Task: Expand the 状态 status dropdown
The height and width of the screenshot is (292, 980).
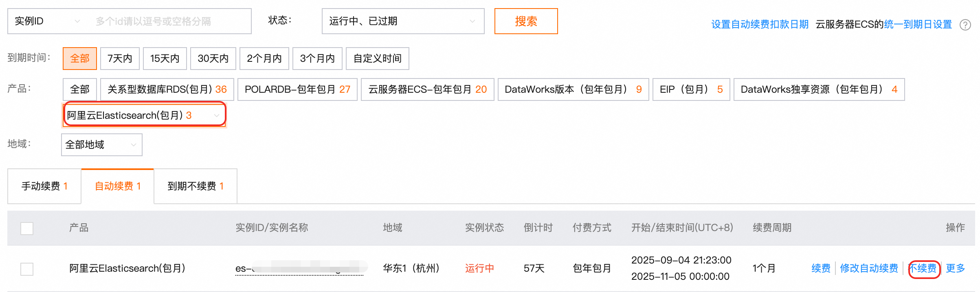Action: click(403, 21)
